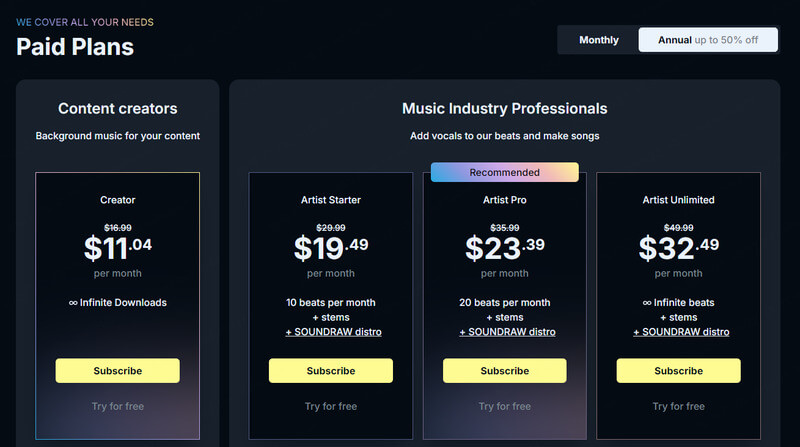Select Annual up to 50% off billing

click(x=708, y=40)
